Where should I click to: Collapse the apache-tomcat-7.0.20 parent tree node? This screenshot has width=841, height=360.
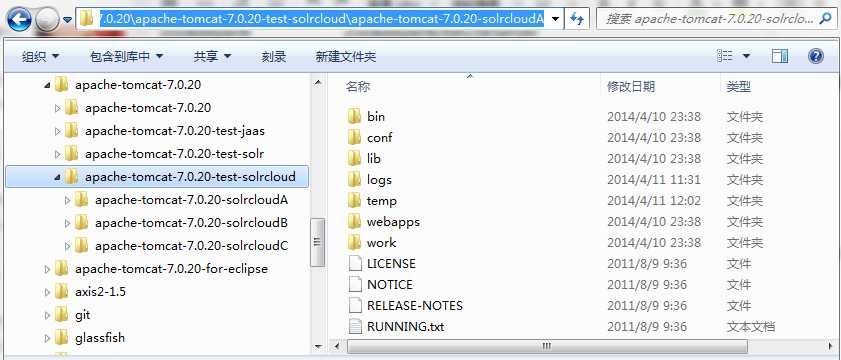[48, 85]
